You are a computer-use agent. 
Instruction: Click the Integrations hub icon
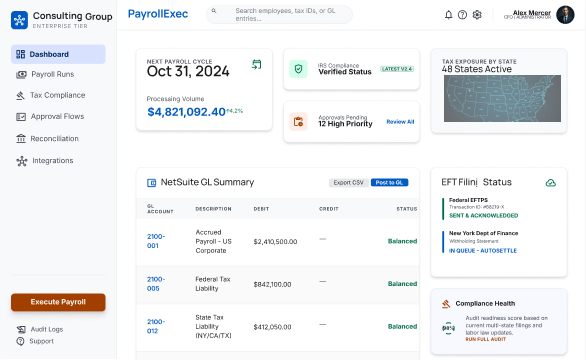coord(22,161)
